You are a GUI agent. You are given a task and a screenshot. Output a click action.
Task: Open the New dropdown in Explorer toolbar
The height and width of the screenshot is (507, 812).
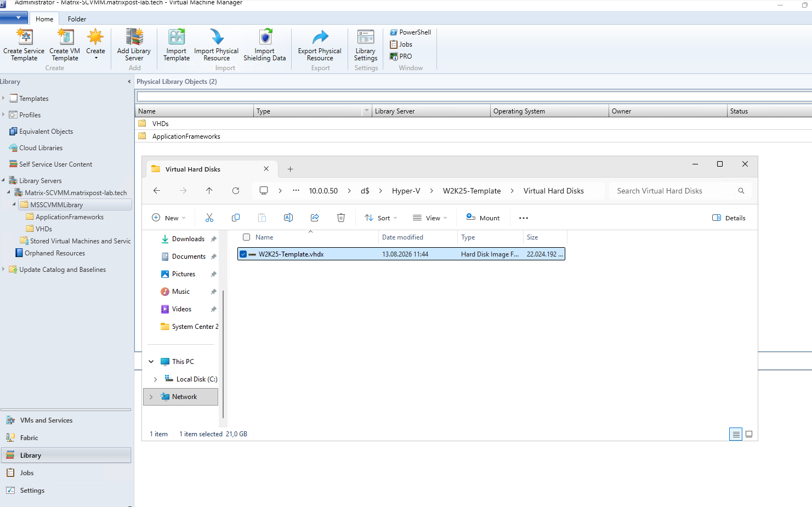pyautogui.click(x=169, y=218)
